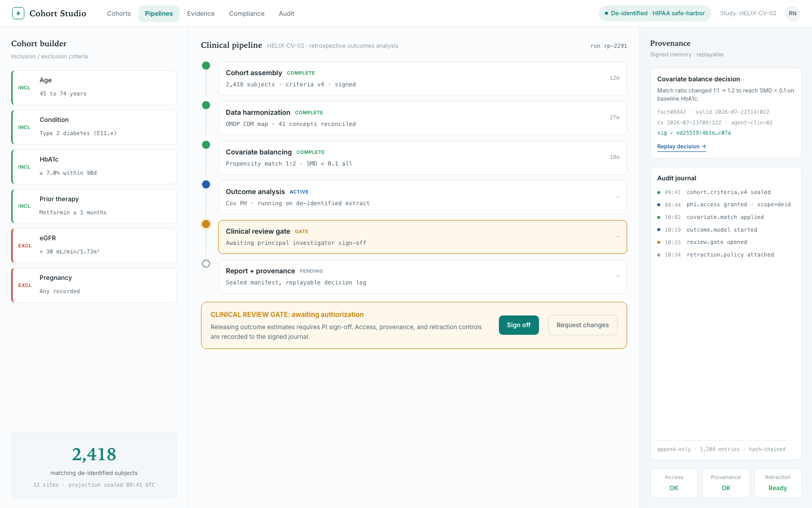The width and height of the screenshot is (812, 508).
Task: Open the Cohort assembly pipeline step
Action: tap(423, 78)
